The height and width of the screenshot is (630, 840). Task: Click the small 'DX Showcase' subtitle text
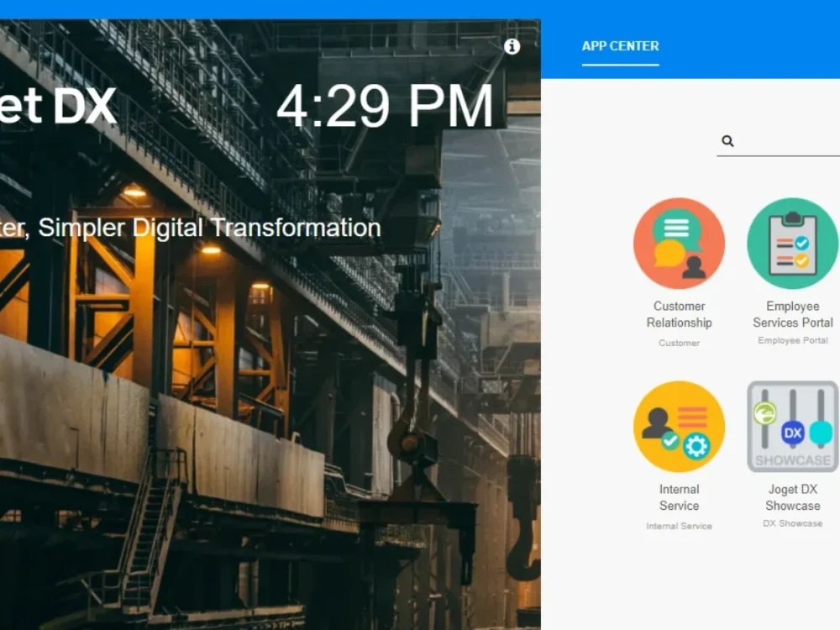pos(792,523)
